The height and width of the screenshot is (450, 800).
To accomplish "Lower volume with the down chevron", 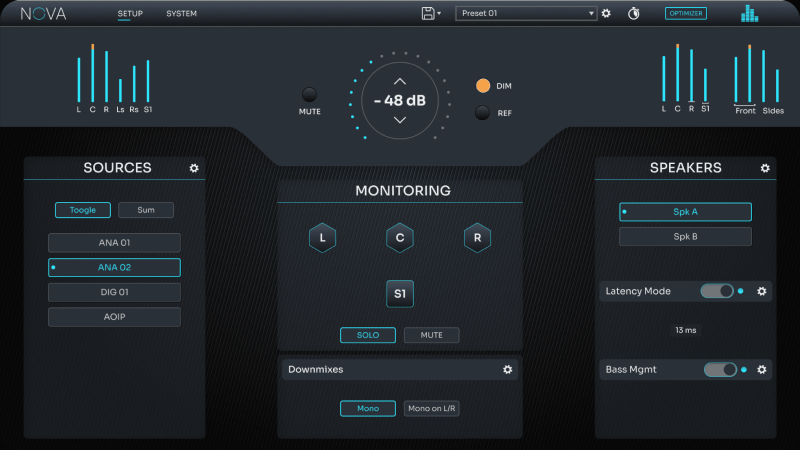I will point(400,120).
